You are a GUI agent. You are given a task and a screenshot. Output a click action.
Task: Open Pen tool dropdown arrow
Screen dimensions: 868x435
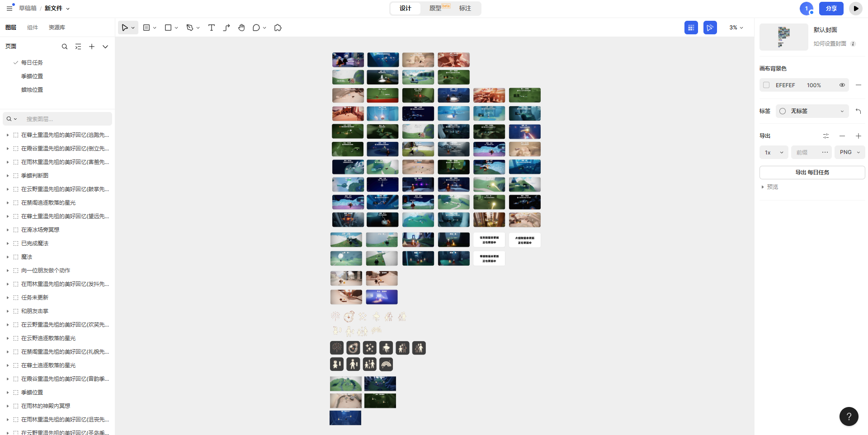(198, 28)
